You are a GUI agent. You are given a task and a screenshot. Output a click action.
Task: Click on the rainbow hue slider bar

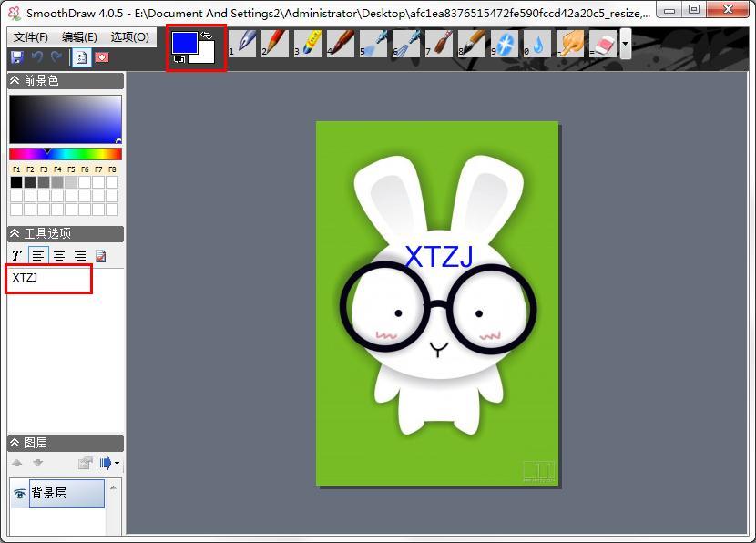tap(66, 154)
